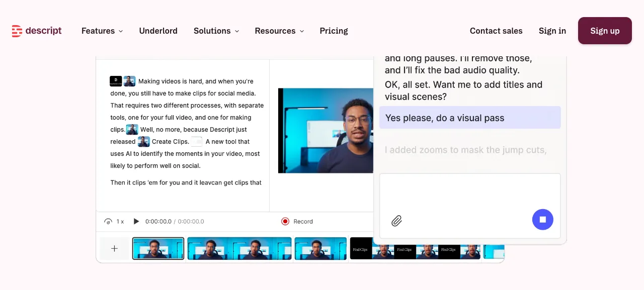Click the 'Yes please, do a visual pass' message
Image resolution: width=644 pixels, height=290 pixels.
tap(470, 118)
